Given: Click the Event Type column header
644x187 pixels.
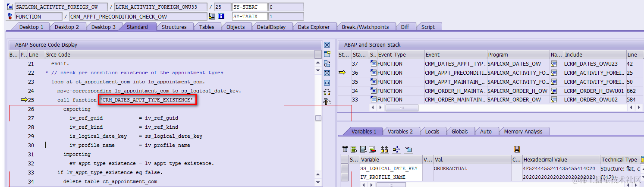Looking at the screenshot, I should click(x=400, y=54).
